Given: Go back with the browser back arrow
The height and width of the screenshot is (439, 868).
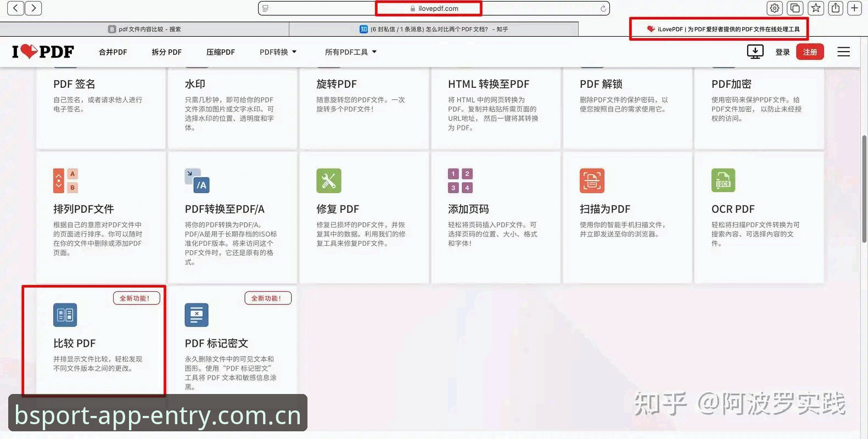Looking at the screenshot, I should tap(15, 8).
